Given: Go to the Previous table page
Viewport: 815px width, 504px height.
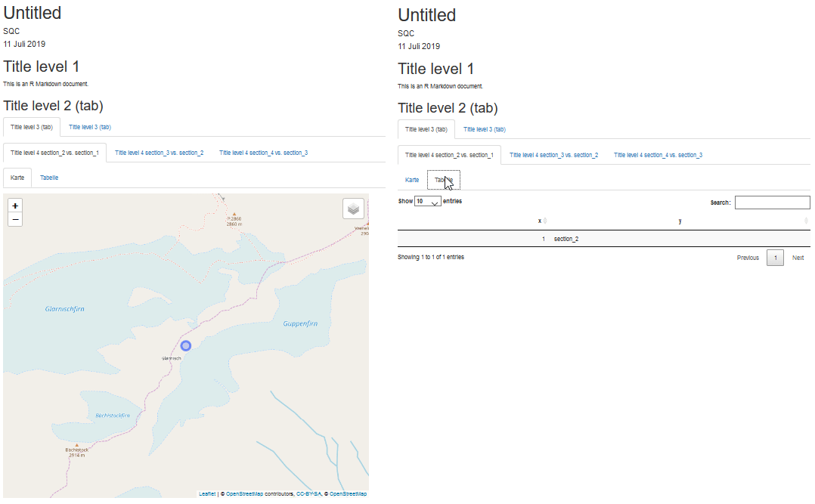Looking at the screenshot, I should (x=748, y=258).
